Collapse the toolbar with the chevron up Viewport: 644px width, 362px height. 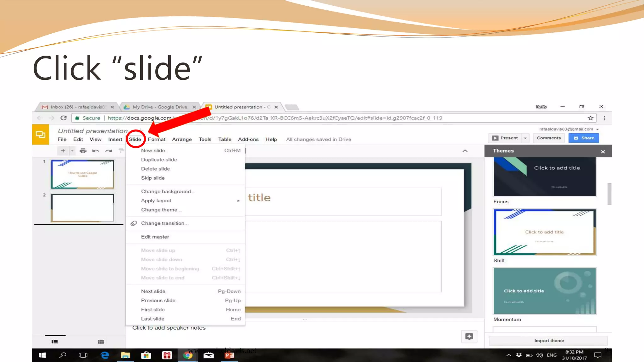click(x=465, y=151)
